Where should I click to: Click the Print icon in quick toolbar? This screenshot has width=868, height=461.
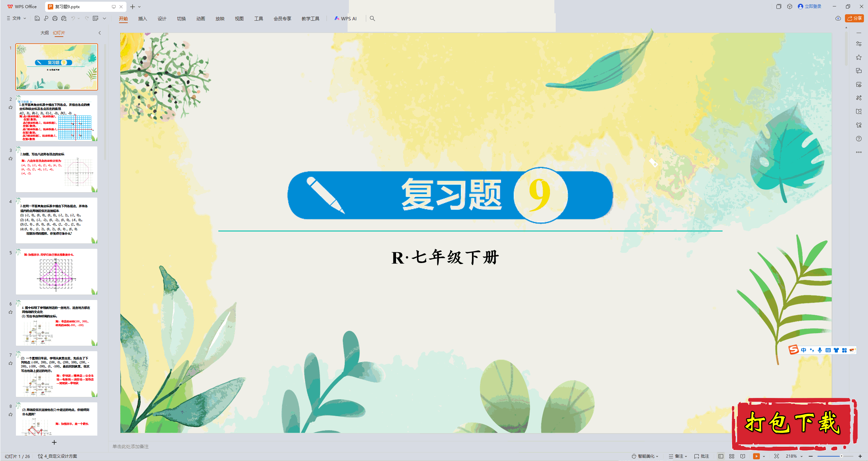tap(55, 18)
